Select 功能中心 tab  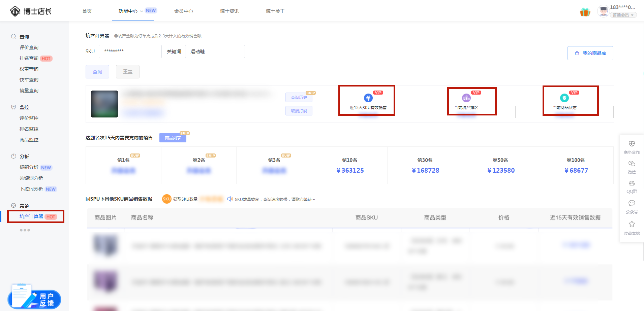128,11
